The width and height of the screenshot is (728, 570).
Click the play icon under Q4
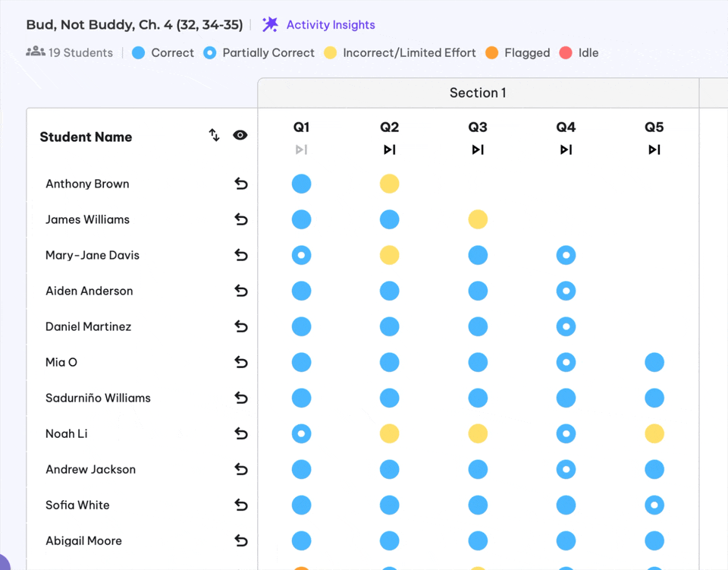566,150
